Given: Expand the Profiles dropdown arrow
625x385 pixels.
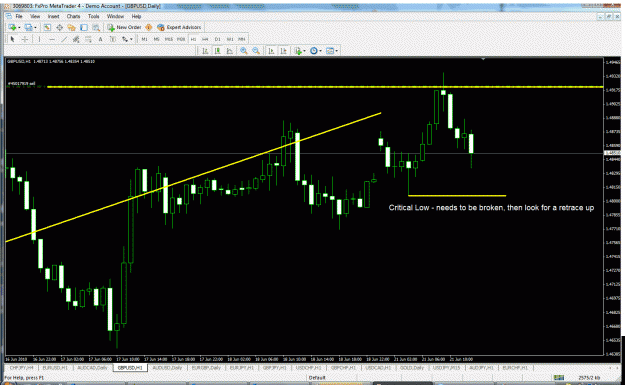Looking at the screenshot, I should [35, 27].
